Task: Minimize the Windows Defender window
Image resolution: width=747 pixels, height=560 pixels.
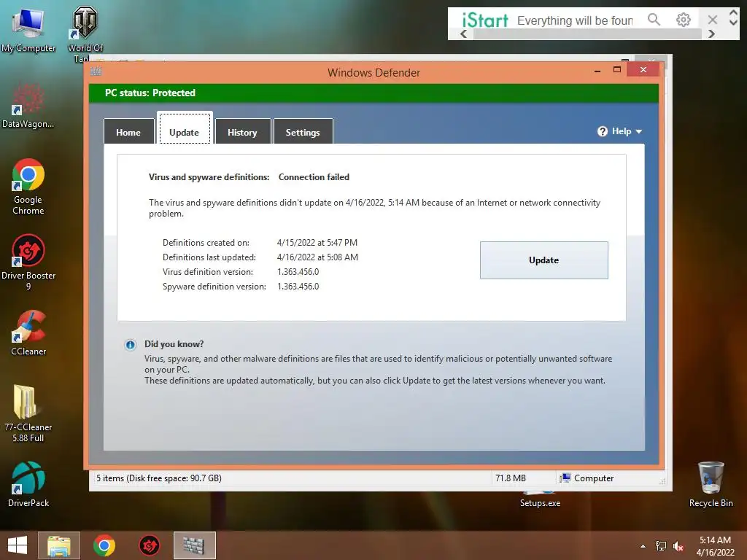Action: [597, 71]
